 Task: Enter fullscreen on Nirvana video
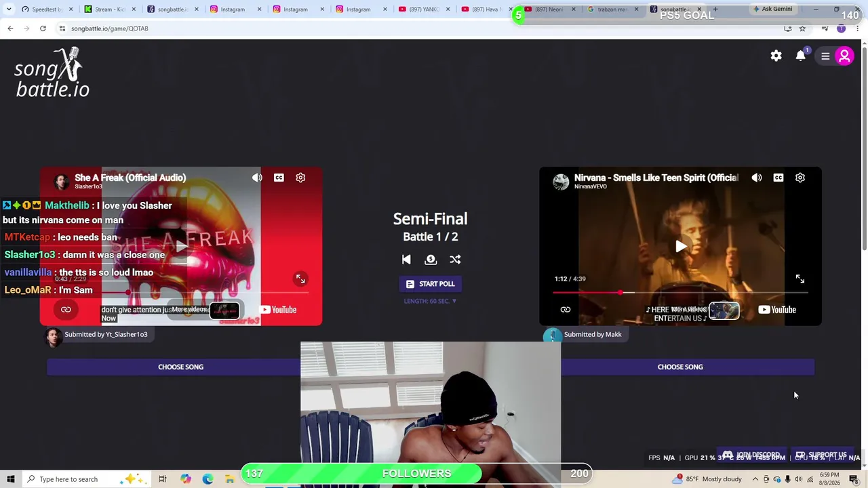click(x=800, y=279)
